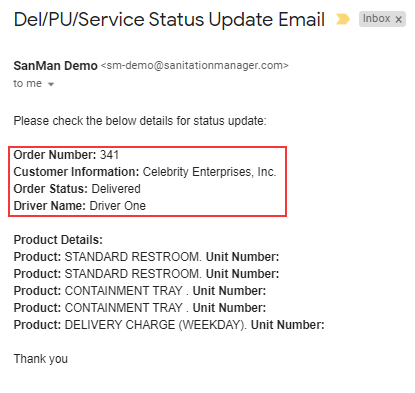Remove the Inbox label with x
The width and height of the screenshot is (415, 393).
398,20
